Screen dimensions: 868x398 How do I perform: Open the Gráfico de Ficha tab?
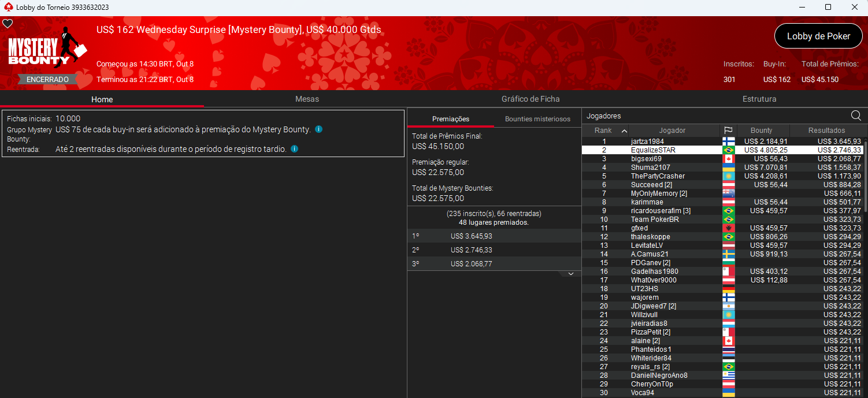[x=530, y=99]
